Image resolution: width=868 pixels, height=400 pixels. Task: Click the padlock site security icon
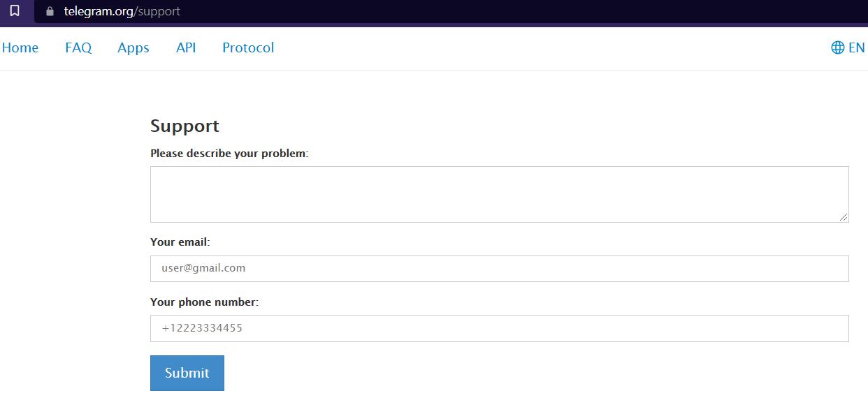click(50, 11)
